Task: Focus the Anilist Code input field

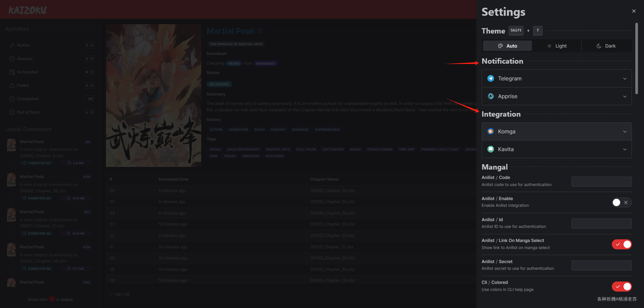Action: pos(602,182)
